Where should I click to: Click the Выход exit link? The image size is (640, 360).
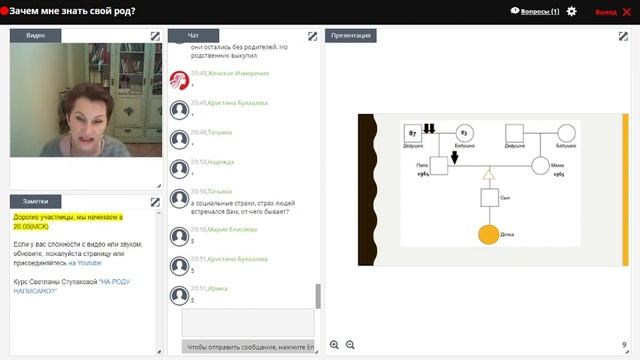coord(606,12)
